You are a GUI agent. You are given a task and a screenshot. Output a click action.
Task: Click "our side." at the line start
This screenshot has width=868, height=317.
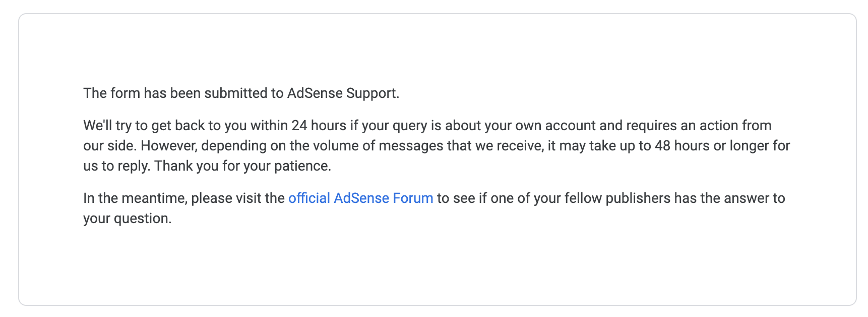pyautogui.click(x=110, y=146)
